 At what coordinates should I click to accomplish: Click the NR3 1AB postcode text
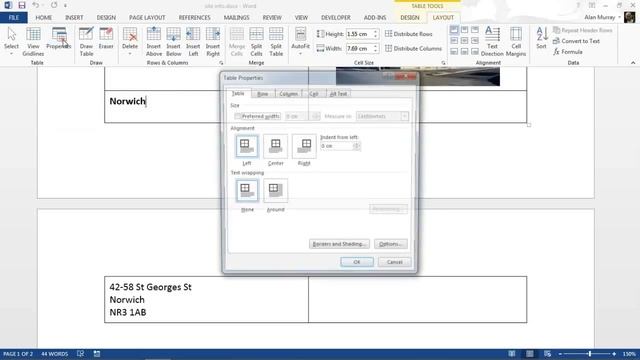(x=128, y=312)
